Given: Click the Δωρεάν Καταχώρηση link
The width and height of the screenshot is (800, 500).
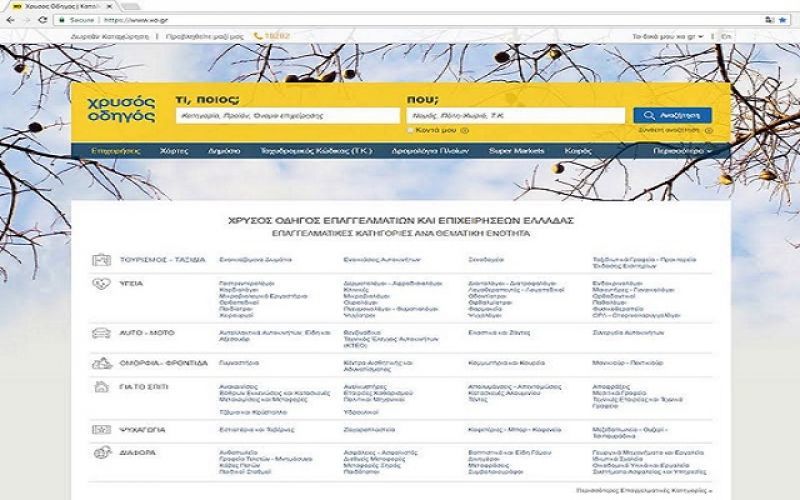Looking at the screenshot, I should click(110, 37).
